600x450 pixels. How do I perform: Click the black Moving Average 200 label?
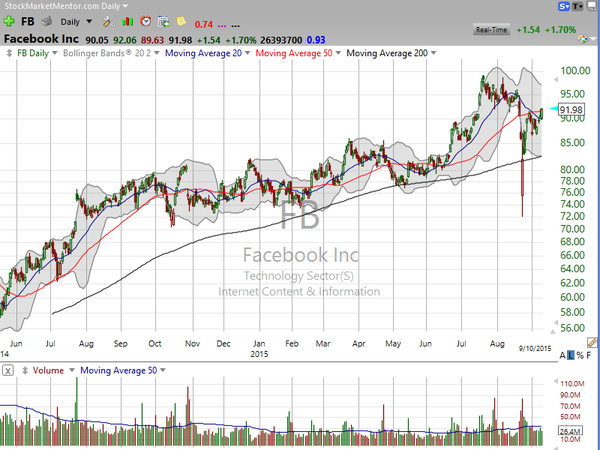tap(387, 53)
